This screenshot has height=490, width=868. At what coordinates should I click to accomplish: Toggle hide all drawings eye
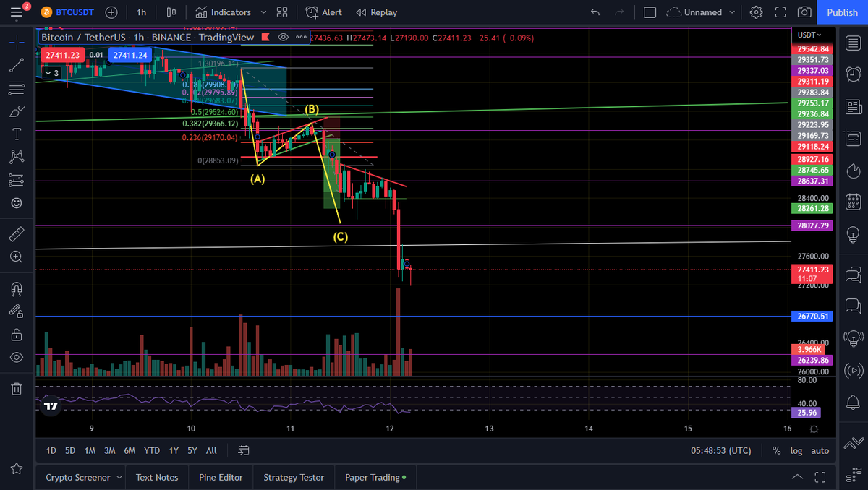tap(16, 358)
